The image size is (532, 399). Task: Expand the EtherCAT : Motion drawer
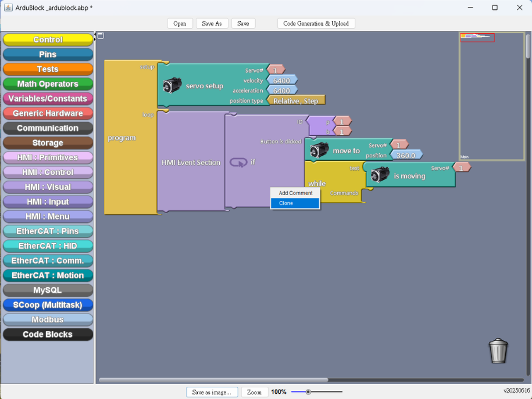[x=48, y=275]
